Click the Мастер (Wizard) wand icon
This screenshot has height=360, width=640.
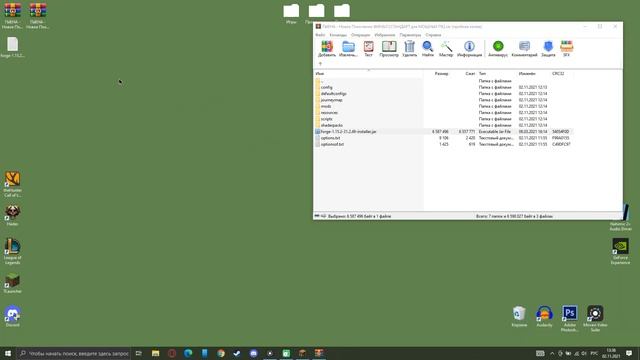(446, 49)
